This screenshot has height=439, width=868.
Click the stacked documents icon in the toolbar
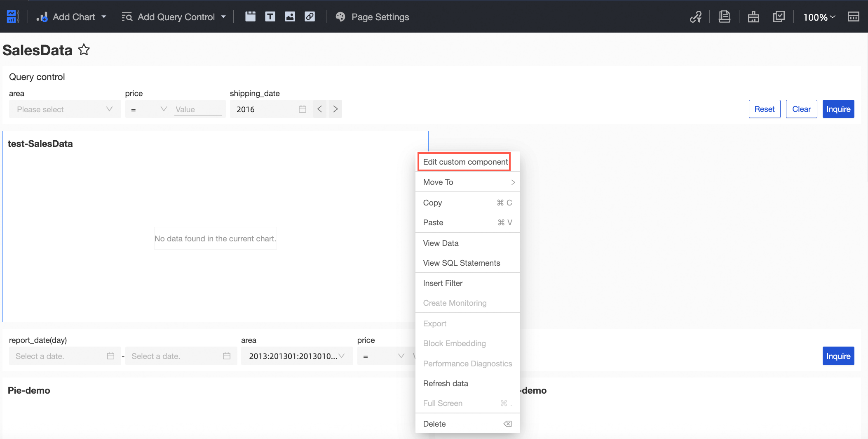point(724,17)
